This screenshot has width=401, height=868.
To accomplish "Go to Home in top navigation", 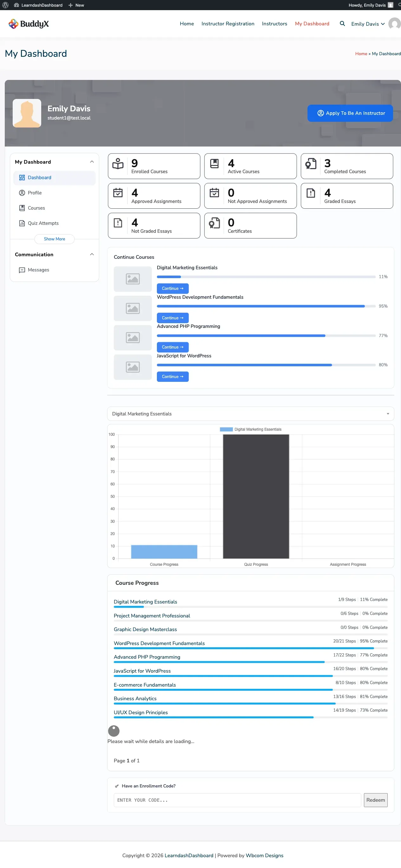I will (186, 23).
